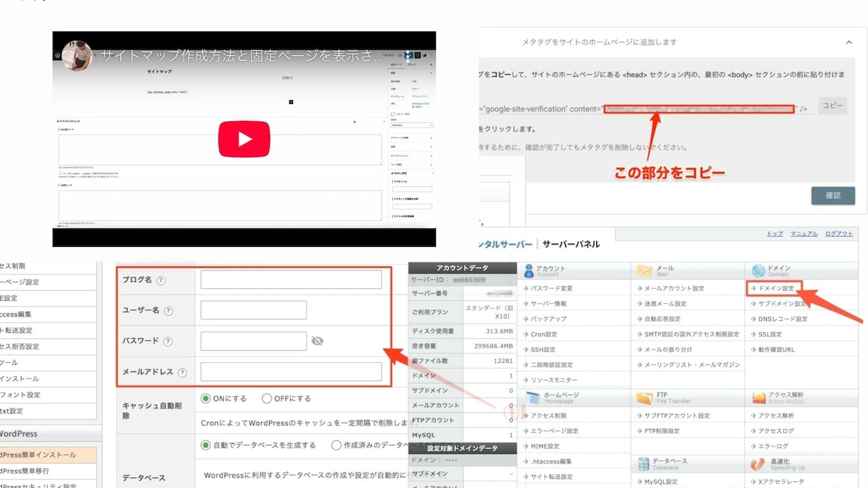Open ドメイン設定
868x488 pixels.
click(776, 289)
